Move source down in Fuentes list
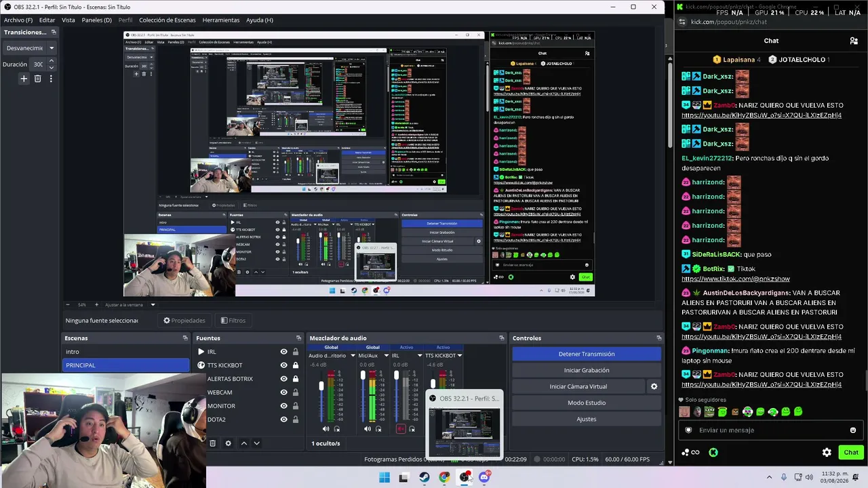This screenshot has height=488, width=868. point(256,443)
